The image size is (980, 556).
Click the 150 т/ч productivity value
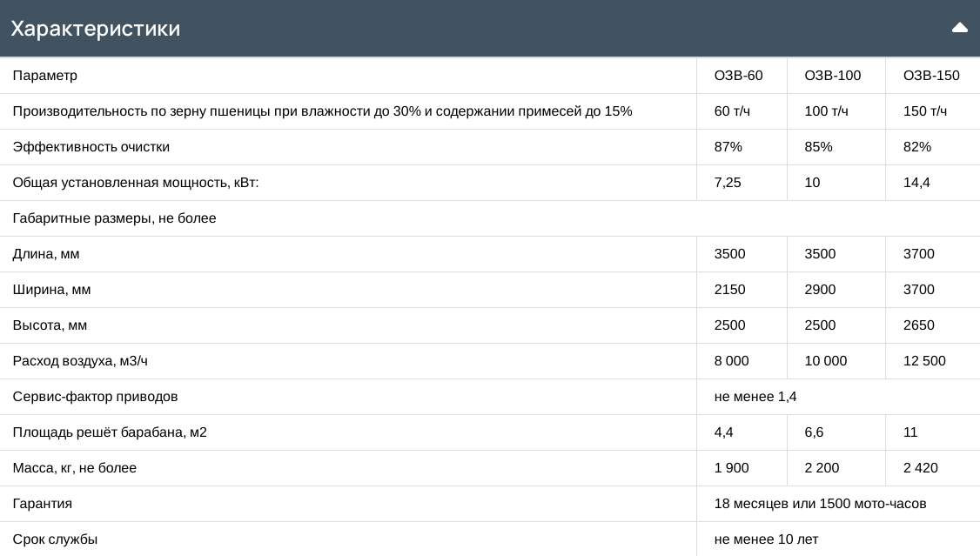click(925, 111)
